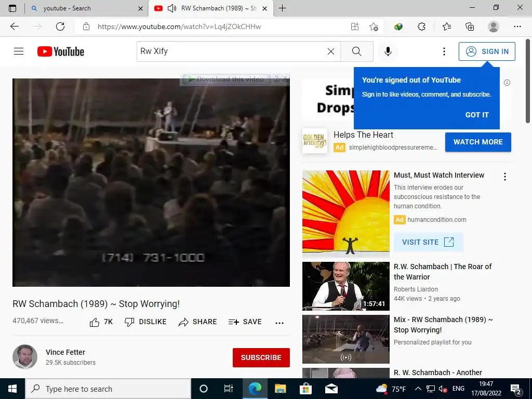Click the SIGN IN button
The height and width of the screenshot is (399, 532).
tap(487, 51)
